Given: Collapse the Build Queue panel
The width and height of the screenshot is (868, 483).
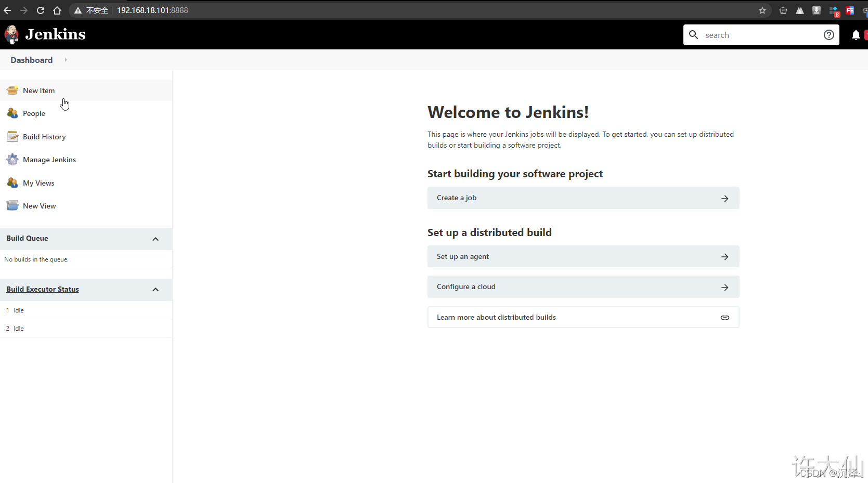Looking at the screenshot, I should click(156, 239).
